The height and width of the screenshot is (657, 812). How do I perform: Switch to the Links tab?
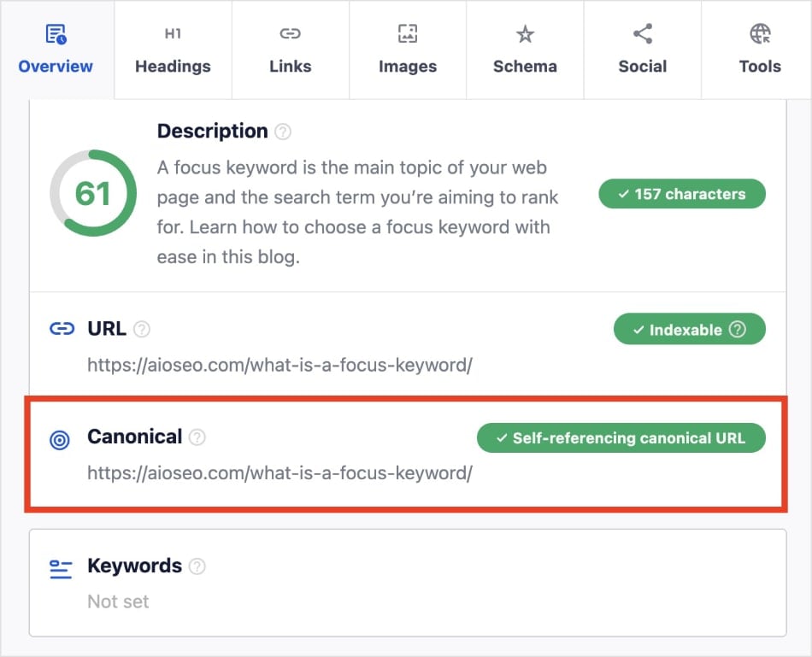point(290,50)
